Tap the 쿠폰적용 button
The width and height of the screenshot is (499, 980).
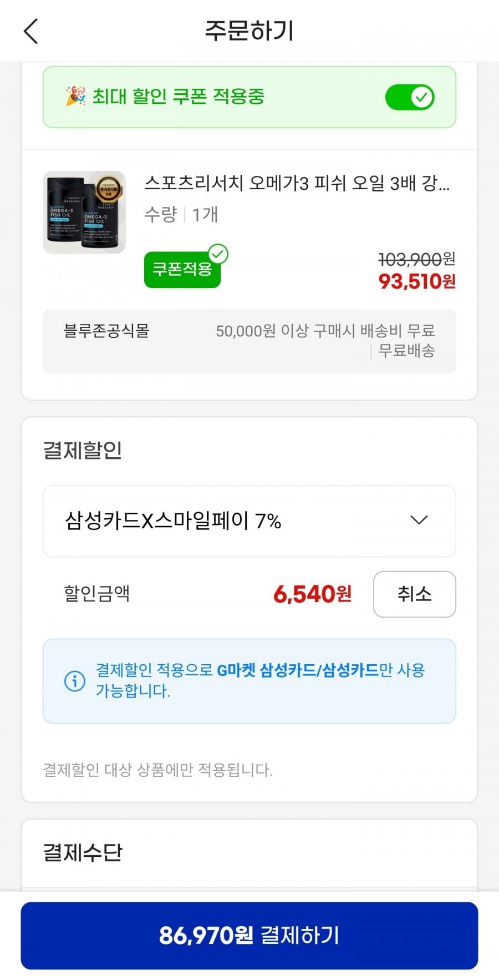point(182,270)
